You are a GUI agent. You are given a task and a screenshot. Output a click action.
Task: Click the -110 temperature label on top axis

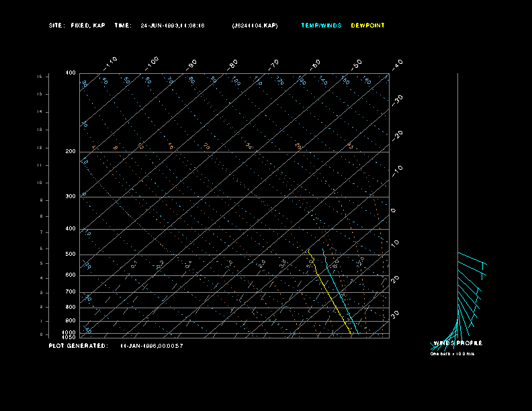(x=112, y=62)
